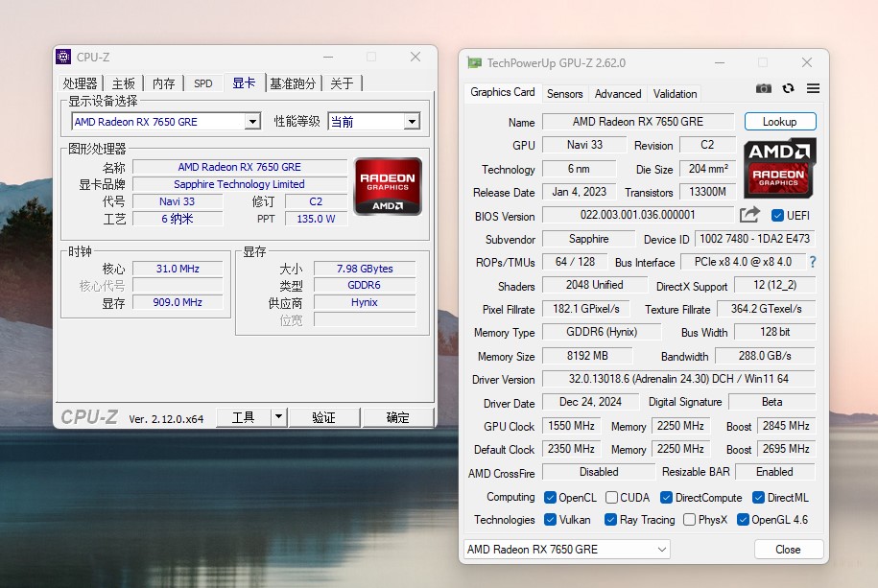Click the 2048 Unified shaders value
Screen dimensions: 878x588
tap(595, 285)
